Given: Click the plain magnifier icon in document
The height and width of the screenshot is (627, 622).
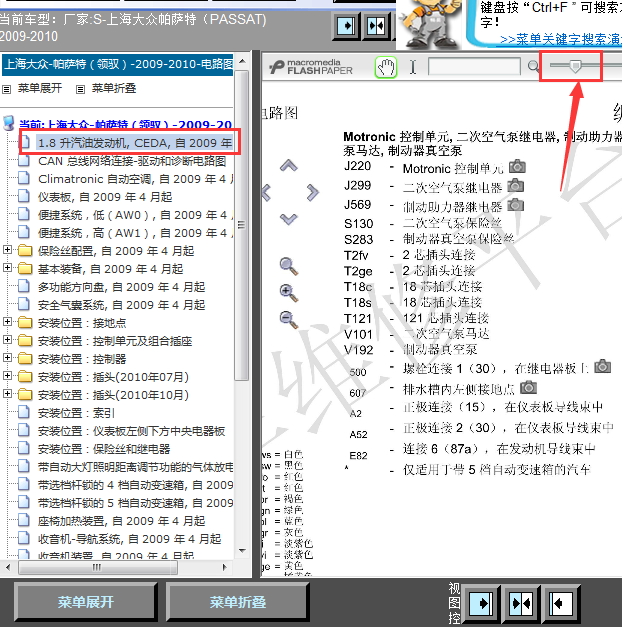Looking at the screenshot, I should point(288,266).
